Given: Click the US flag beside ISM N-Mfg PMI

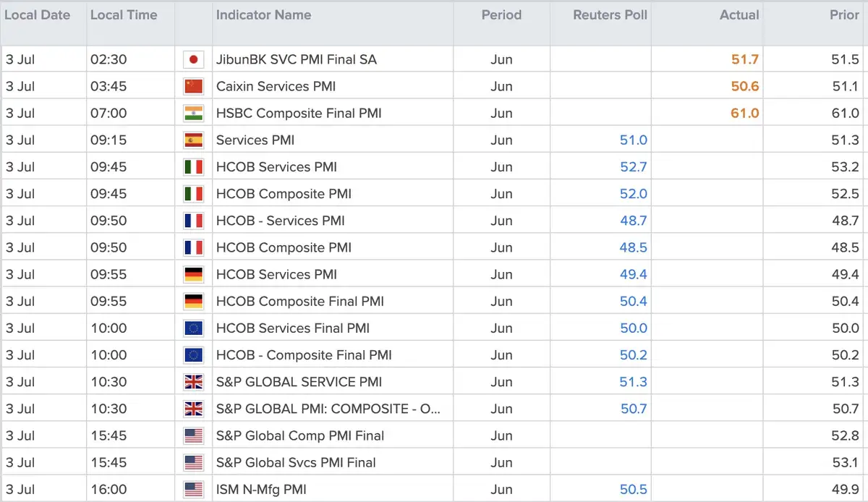Looking at the screenshot, I should 193,489.
